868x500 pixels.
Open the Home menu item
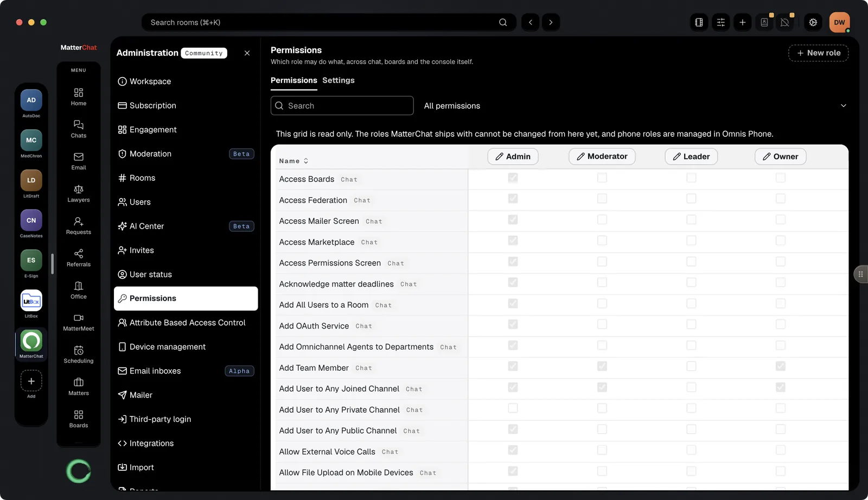pos(79,97)
